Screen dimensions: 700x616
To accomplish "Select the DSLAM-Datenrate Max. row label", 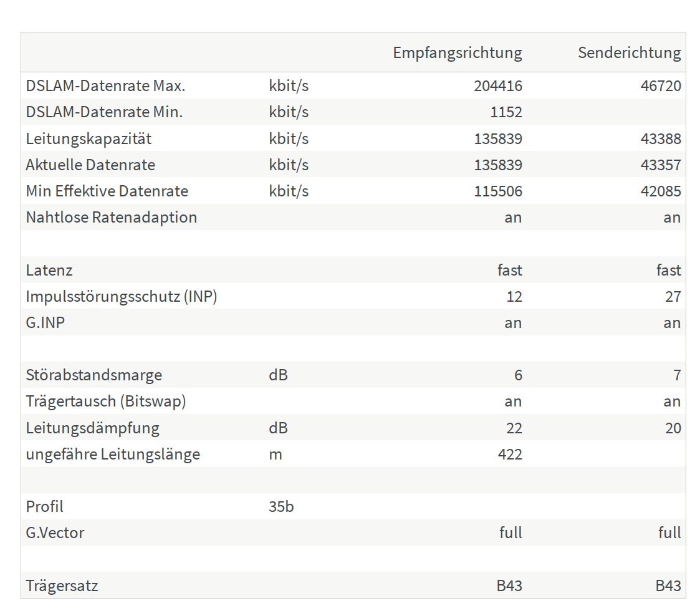I will pyautogui.click(x=105, y=85).
